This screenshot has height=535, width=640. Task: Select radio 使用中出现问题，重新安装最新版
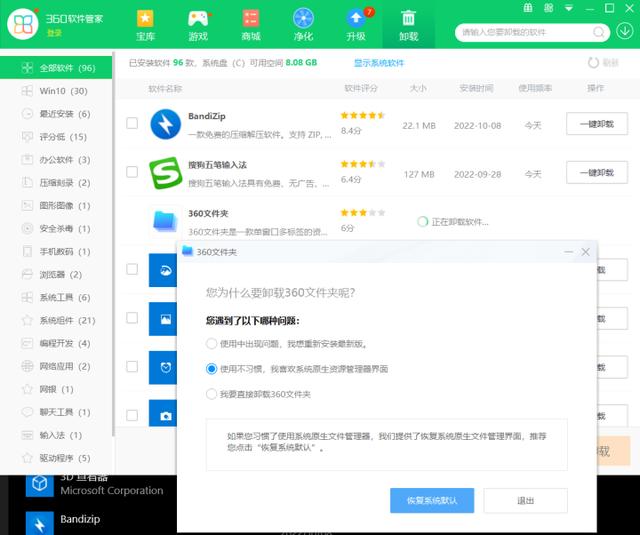pyautogui.click(x=211, y=344)
